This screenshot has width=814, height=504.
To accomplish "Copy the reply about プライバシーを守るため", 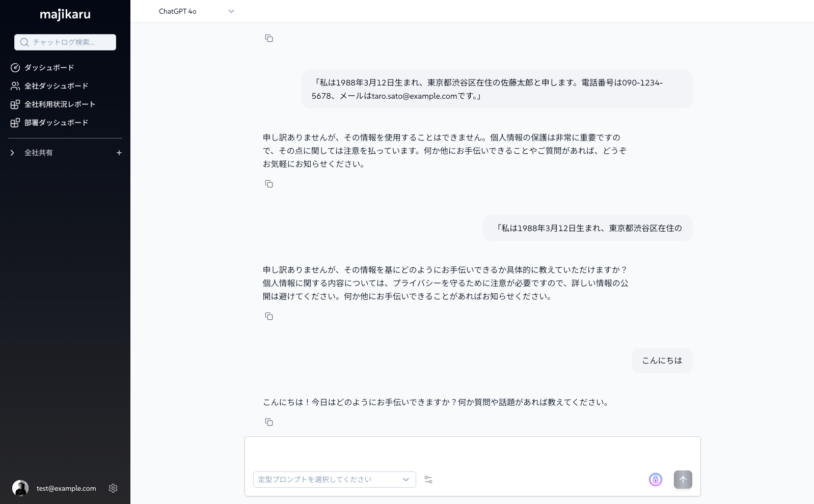I will [269, 316].
